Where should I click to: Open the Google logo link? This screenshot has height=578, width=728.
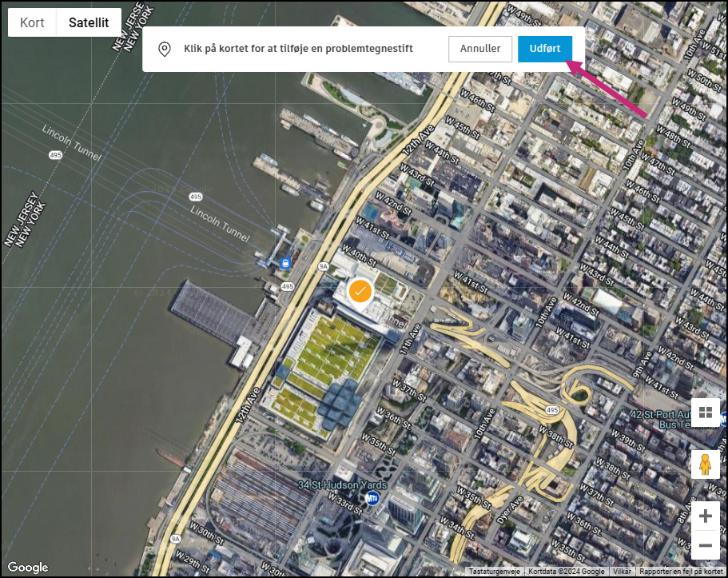click(28, 568)
